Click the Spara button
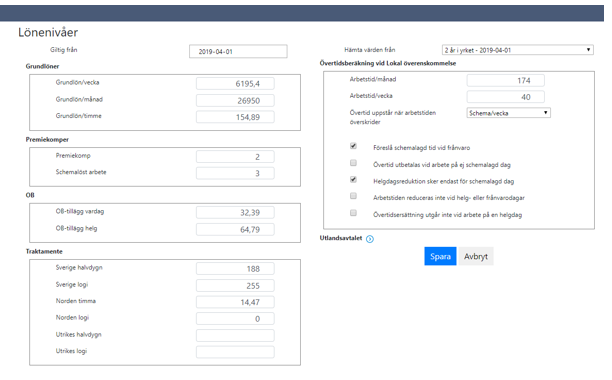The width and height of the screenshot is (612, 380). point(440,256)
